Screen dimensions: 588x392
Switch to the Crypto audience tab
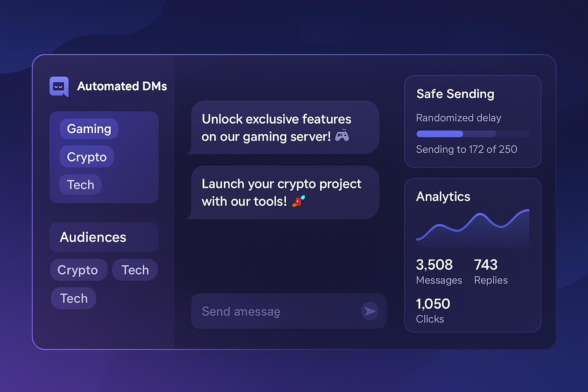click(78, 270)
